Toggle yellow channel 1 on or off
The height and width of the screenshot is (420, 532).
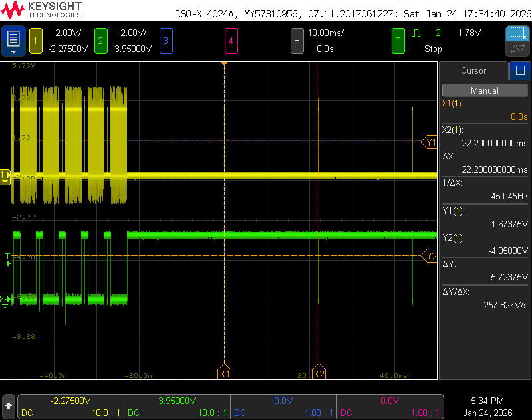coord(35,41)
